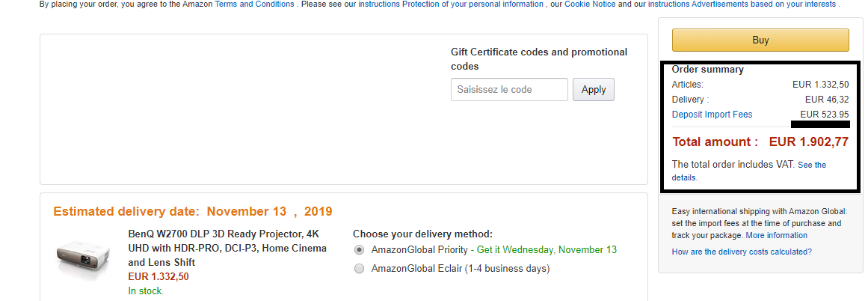Select AmazonGlobal Priority delivery method
Screen dimensions: 868x301
pos(360,249)
